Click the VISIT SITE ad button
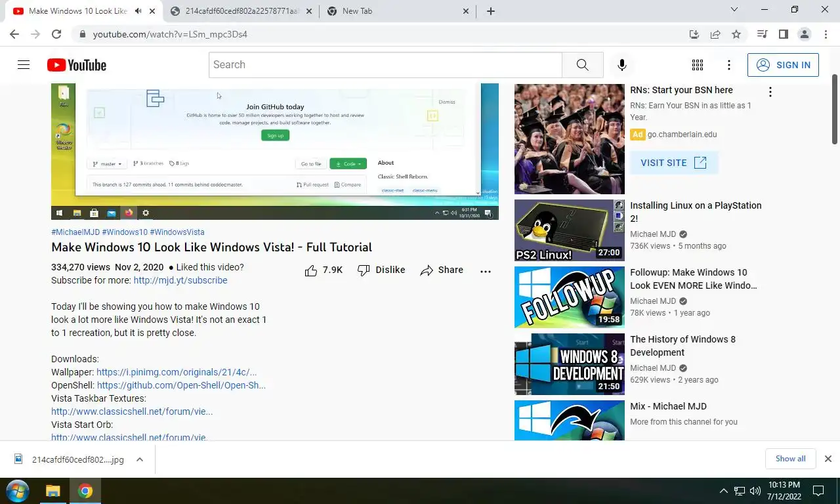Screen dimensions: 840x504 click(674, 163)
